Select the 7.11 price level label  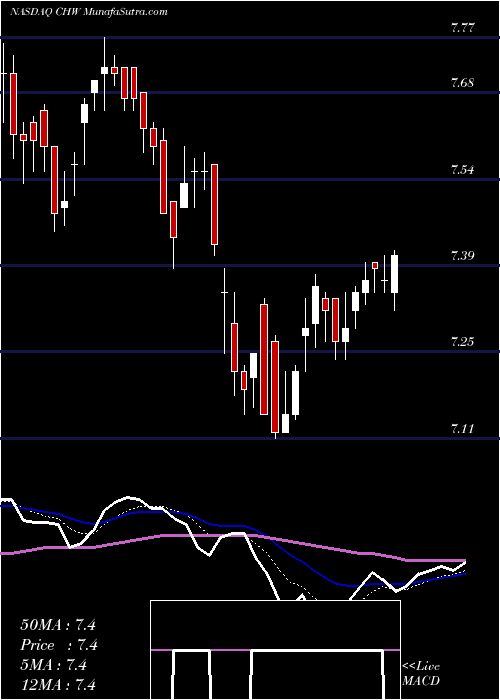pyautogui.click(x=463, y=429)
